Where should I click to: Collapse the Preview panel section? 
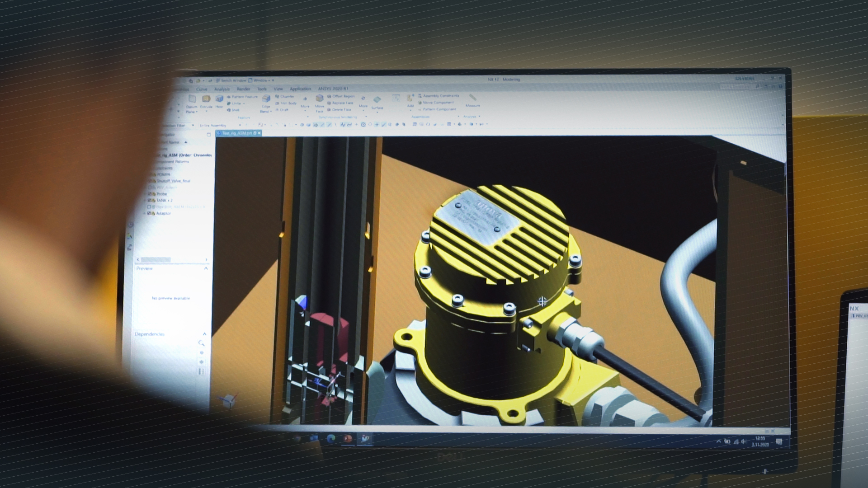coord(206,268)
